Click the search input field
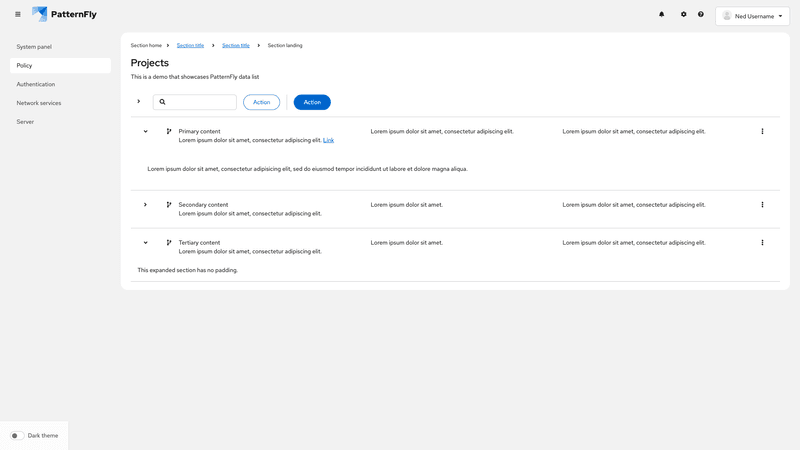This screenshot has width=800, height=450. 200,102
